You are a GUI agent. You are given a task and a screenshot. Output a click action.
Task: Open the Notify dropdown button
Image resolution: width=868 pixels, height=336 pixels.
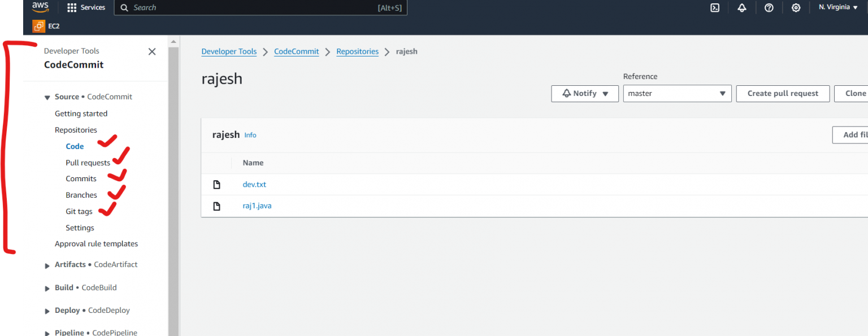[x=585, y=94]
